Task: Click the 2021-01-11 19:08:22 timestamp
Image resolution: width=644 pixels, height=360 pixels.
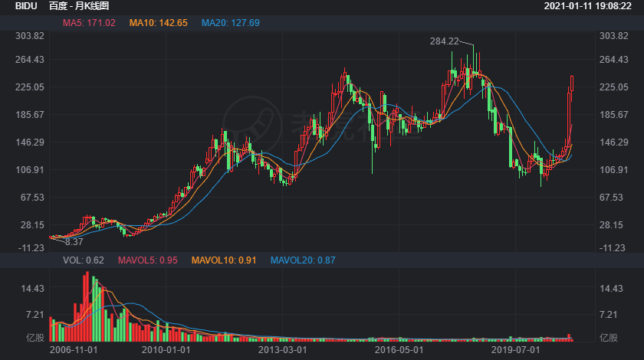Action: [x=587, y=6]
